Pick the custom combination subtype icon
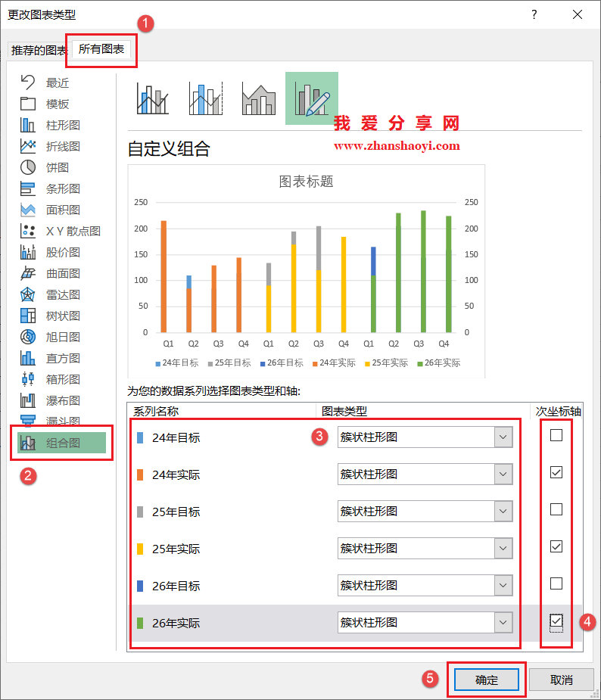The image size is (601, 700). click(x=312, y=98)
